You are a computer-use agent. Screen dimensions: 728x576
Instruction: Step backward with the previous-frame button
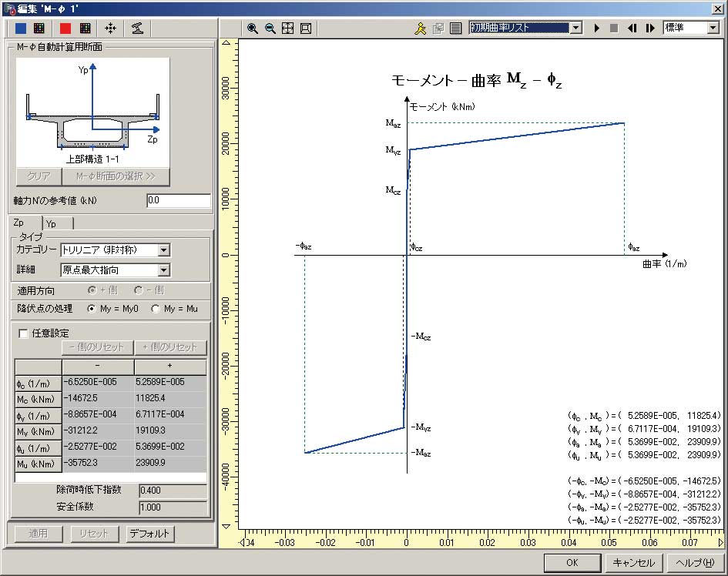tap(632, 28)
